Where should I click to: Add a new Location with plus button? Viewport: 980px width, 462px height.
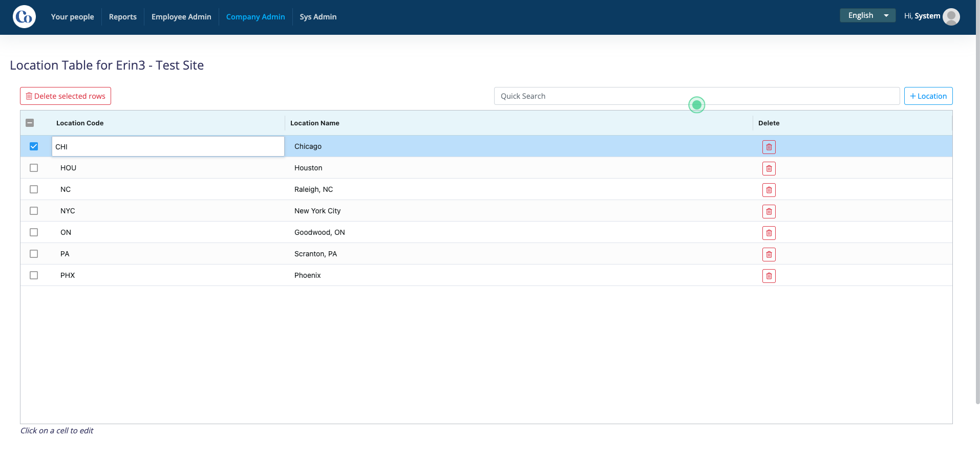[928, 96]
